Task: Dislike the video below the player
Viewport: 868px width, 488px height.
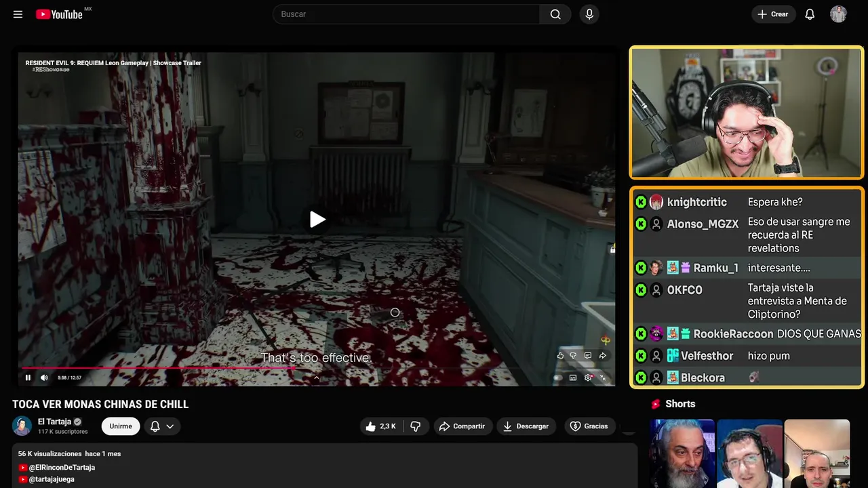Action: tap(416, 426)
